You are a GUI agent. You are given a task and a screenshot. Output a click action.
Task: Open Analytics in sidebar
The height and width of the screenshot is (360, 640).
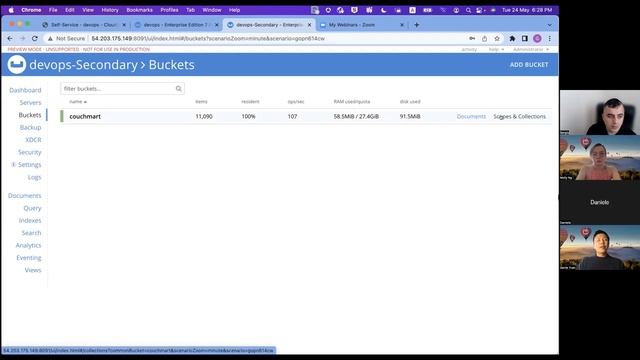29,245
